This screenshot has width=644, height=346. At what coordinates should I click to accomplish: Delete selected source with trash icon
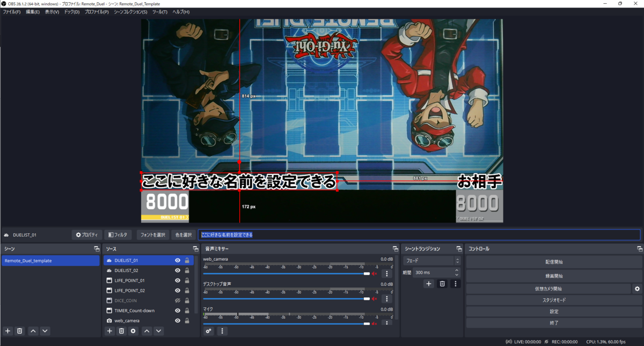[x=121, y=331]
